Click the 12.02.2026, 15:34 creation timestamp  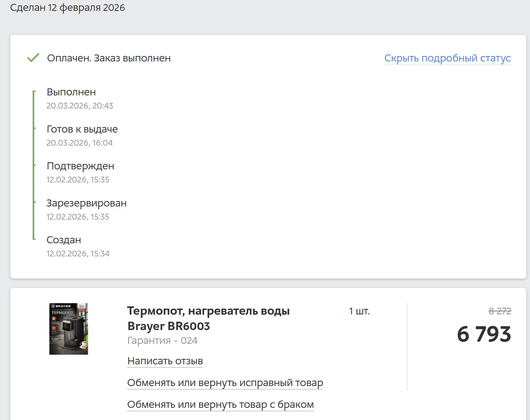[x=78, y=254]
